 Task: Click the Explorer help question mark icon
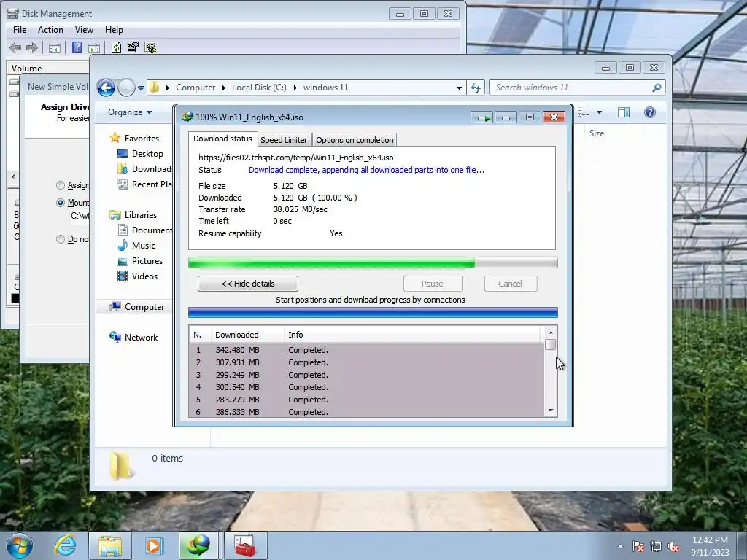[x=650, y=112]
